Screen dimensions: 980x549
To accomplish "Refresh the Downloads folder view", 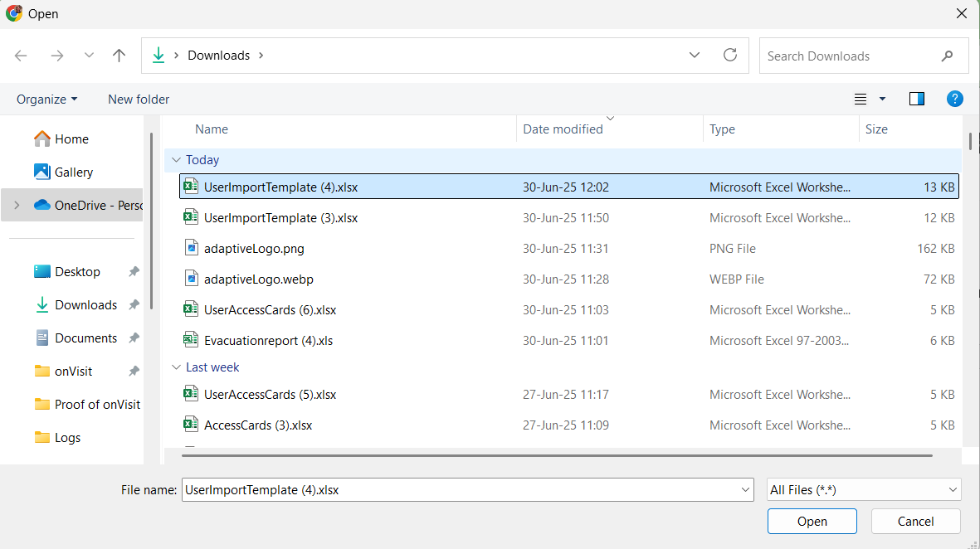I will click(x=730, y=55).
